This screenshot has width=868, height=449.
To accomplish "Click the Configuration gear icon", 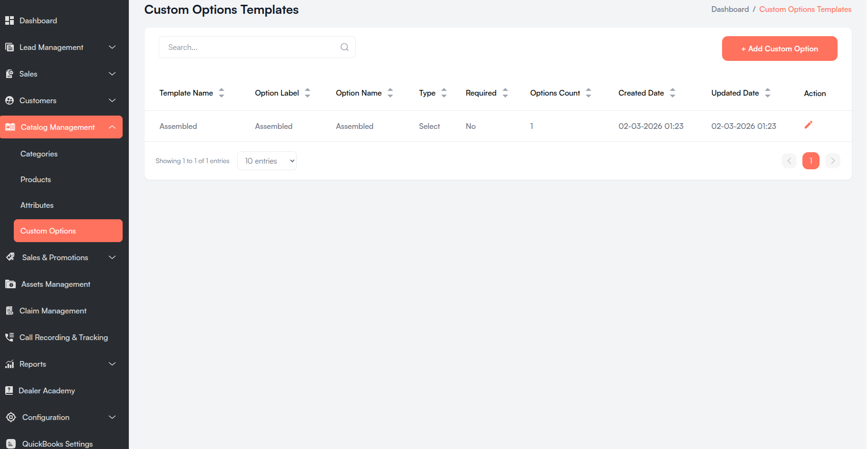I will pyautogui.click(x=11, y=417).
